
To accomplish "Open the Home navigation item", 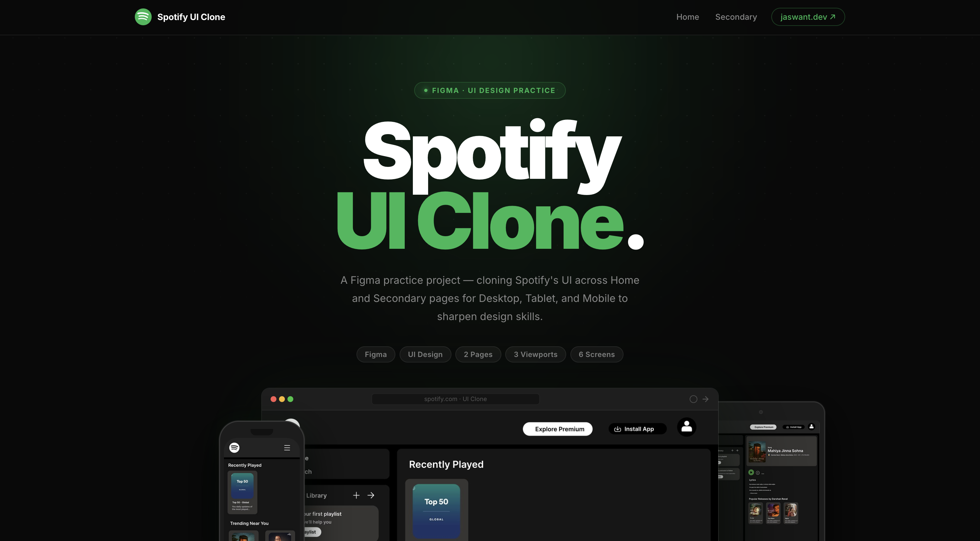I will coord(688,17).
